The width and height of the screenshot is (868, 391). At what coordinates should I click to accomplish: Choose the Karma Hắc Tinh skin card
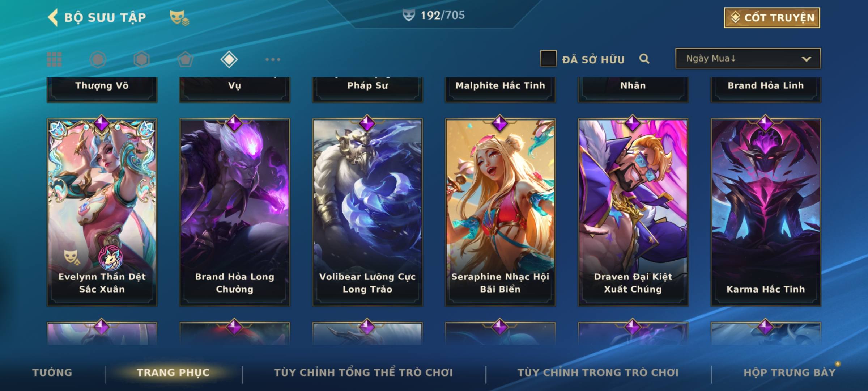tap(766, 212)
